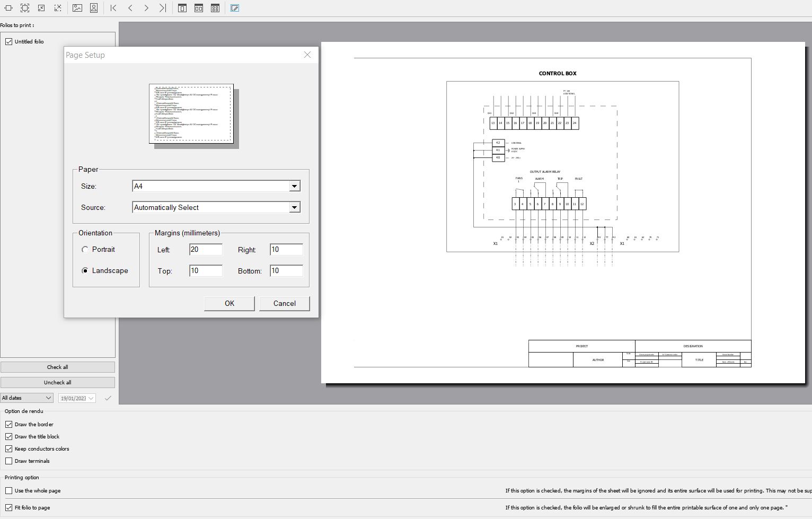The height and width of the screenshot is (519, 812).
Task: Expand the paper Source dropdown
Action: [295, 207]
